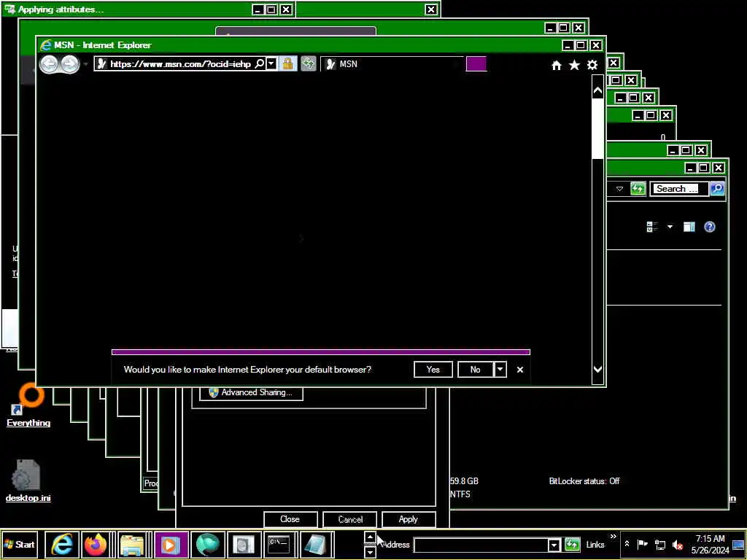Click the Explorer window Search box

pos(678,189)
